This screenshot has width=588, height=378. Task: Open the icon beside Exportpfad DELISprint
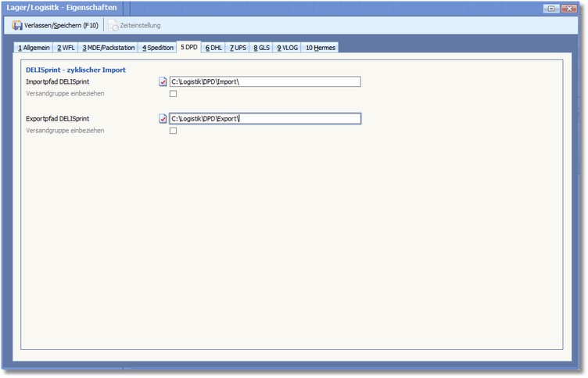(x=163, y=119)
